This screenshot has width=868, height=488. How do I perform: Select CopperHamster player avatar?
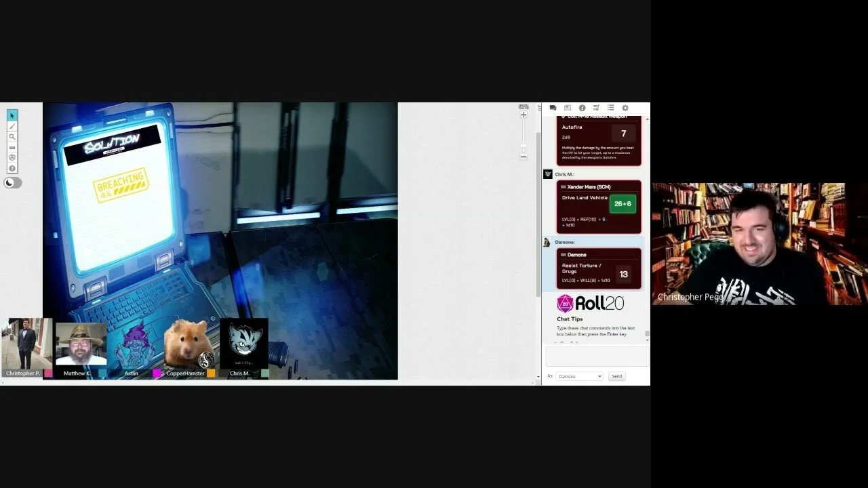coord(189,344)
